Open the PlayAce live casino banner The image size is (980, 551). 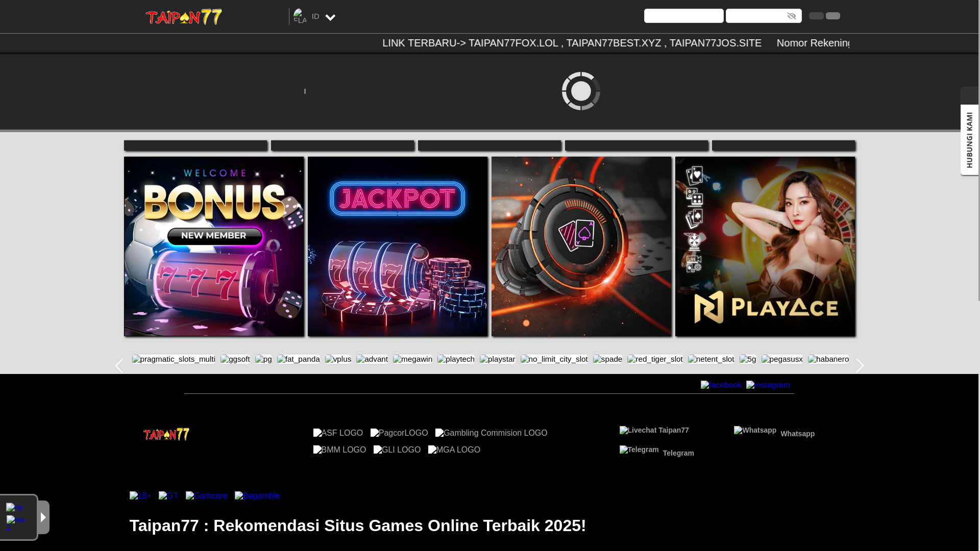point(765,246)
